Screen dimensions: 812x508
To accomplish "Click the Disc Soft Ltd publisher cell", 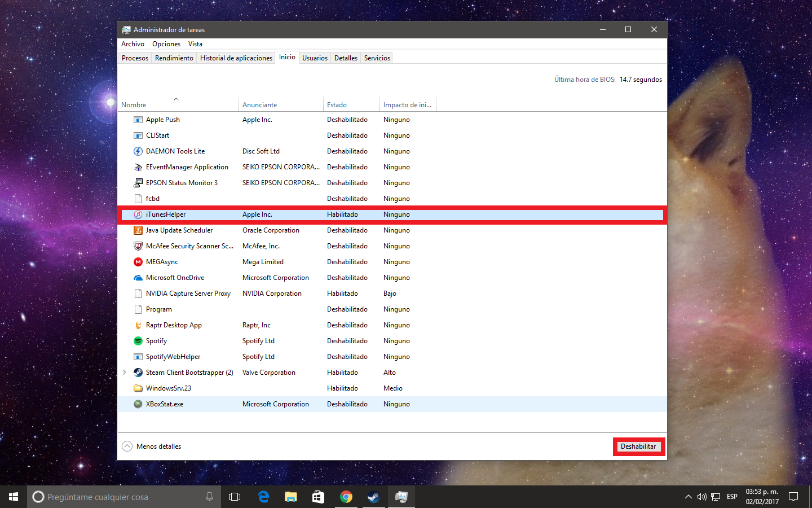I will [x=261, y=151].
